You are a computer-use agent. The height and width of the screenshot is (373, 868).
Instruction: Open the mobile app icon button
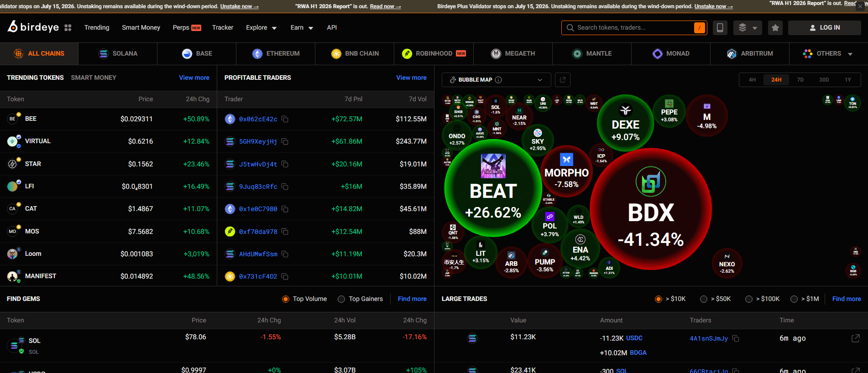(720, 28)
